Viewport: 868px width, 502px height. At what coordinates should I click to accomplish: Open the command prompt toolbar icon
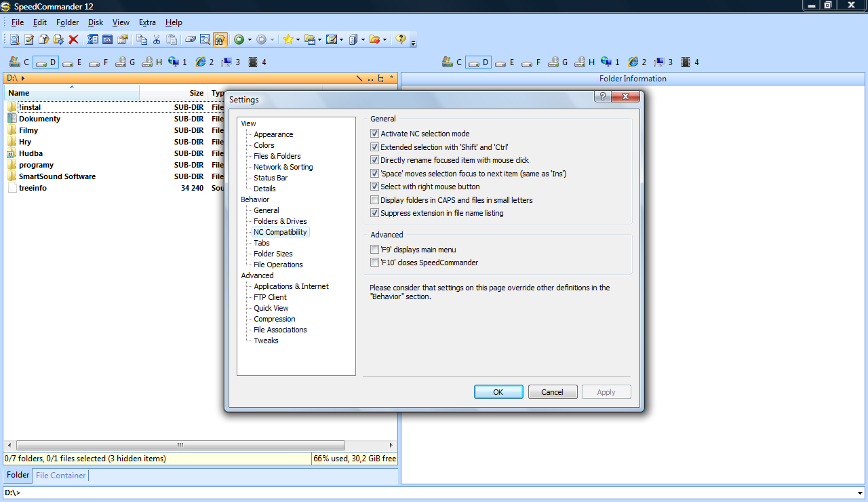click(x=107, y=40)
